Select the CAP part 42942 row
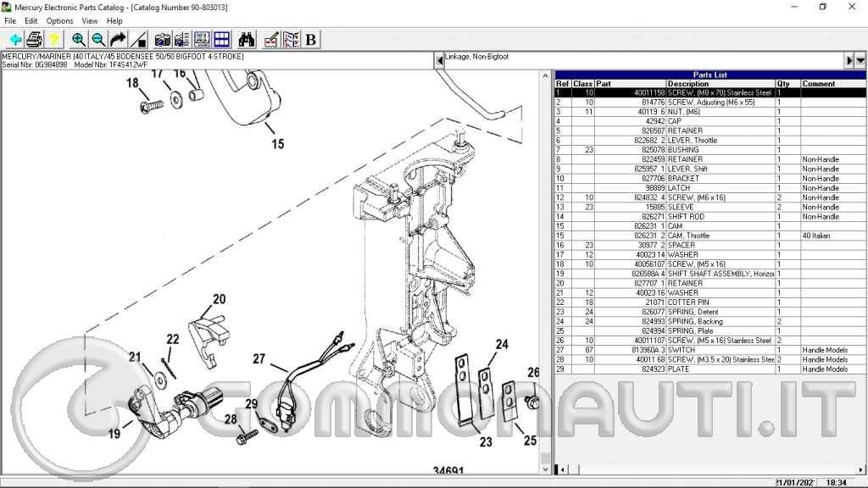The image size is (868, 488). click(710, 121)
